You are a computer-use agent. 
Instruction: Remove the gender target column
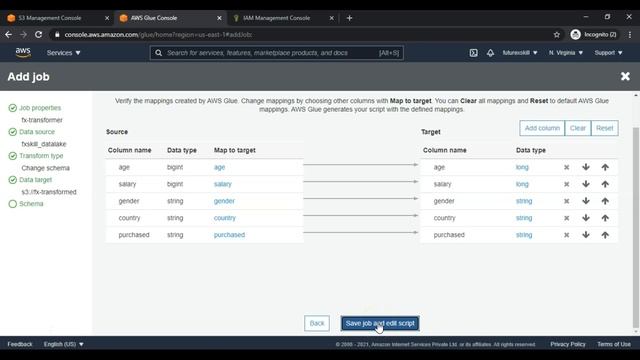coord(567,201)
